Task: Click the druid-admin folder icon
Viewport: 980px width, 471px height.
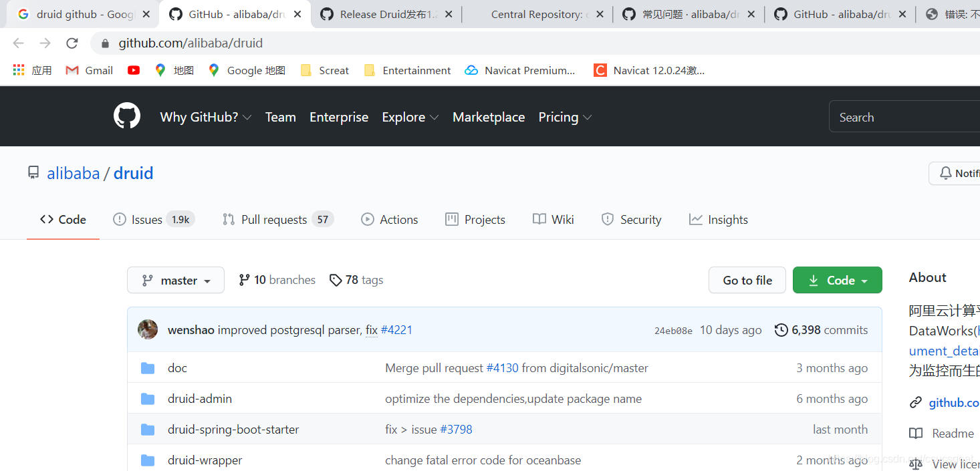Action: (148, 399)
